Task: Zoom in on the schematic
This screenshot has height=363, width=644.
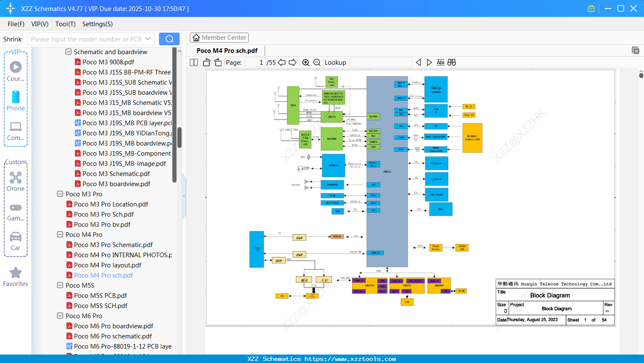Action: click(306, 63)
